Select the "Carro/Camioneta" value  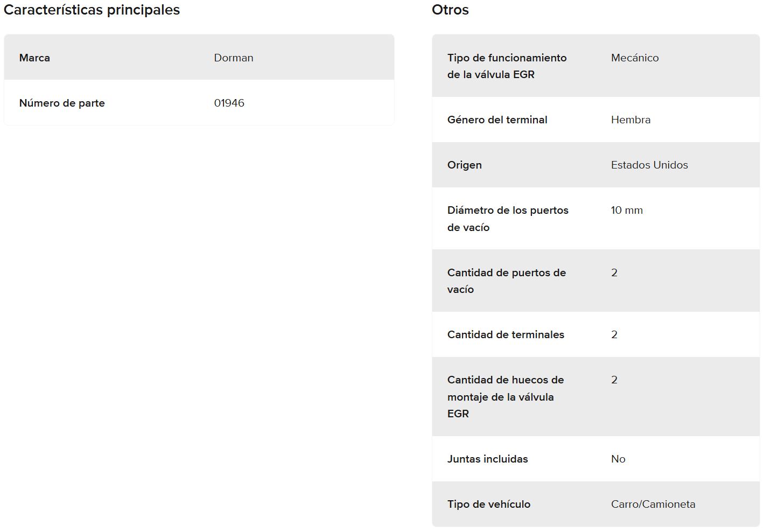point(653,504)
